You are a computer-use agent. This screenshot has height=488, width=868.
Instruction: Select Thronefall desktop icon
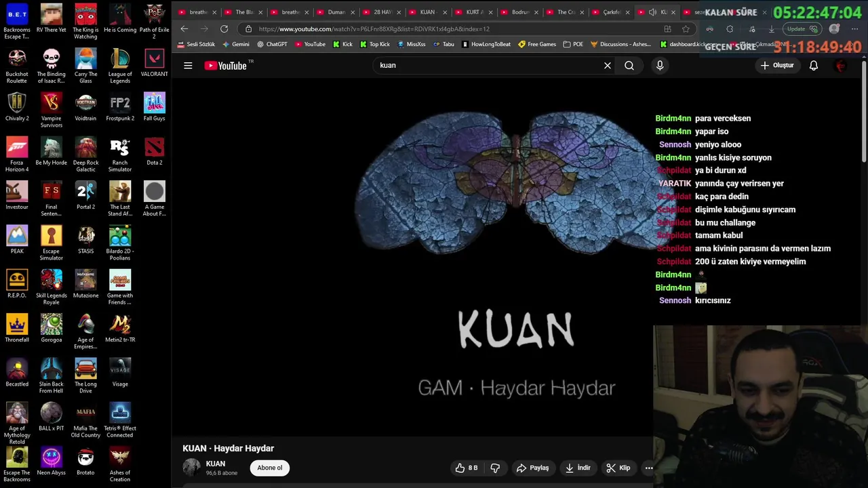coord(17,328)
